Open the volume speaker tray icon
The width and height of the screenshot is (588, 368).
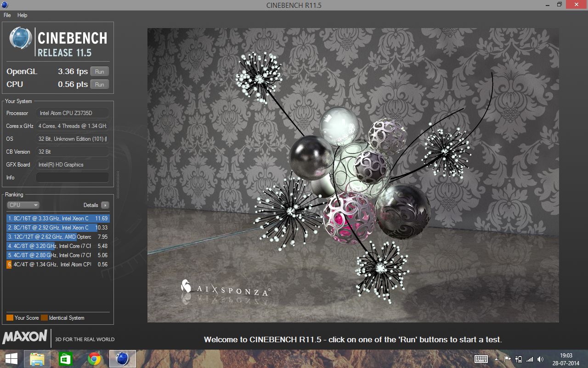[x=541, y=359]
